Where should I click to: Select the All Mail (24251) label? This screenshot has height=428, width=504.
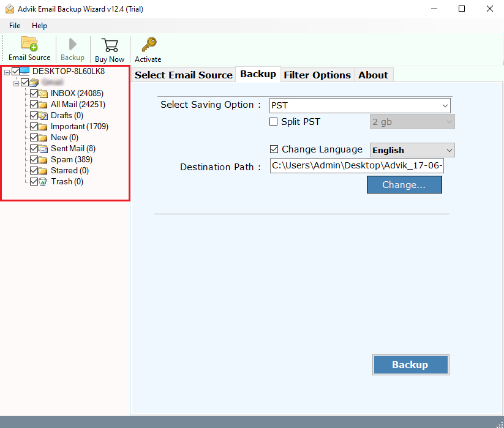coord(78,105)
